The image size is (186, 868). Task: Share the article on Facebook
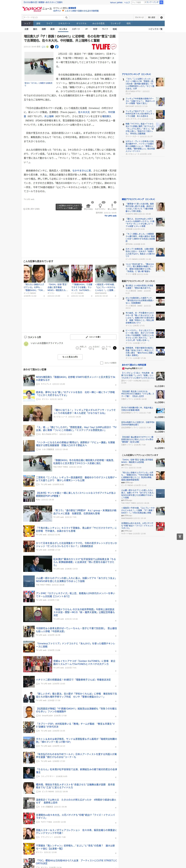pos(57,47)
